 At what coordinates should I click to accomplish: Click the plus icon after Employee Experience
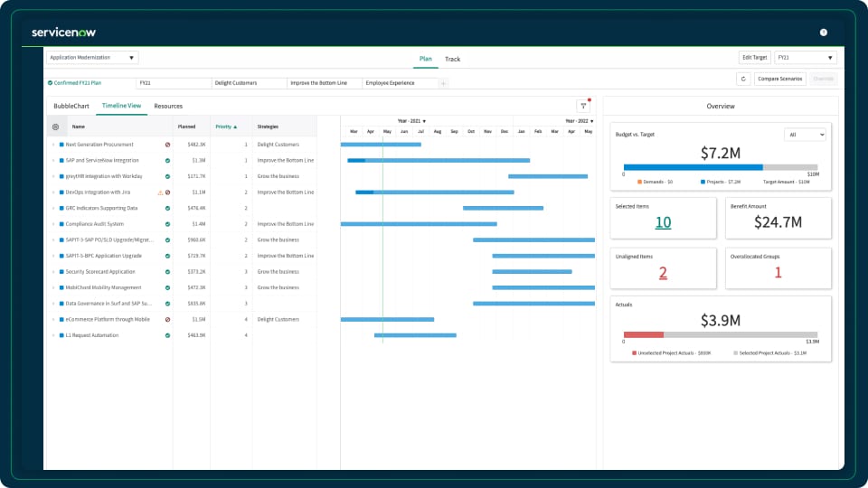[443, 83]
